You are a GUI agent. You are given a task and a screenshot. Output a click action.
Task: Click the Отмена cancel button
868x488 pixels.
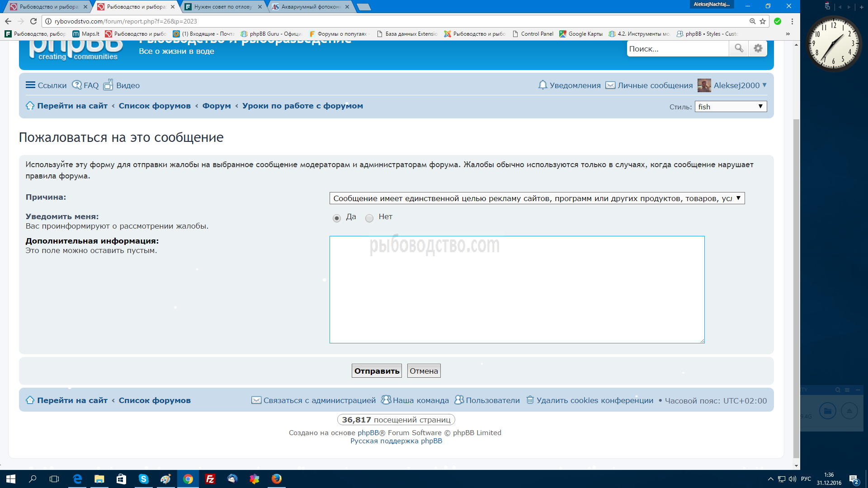tap(424, 371)
